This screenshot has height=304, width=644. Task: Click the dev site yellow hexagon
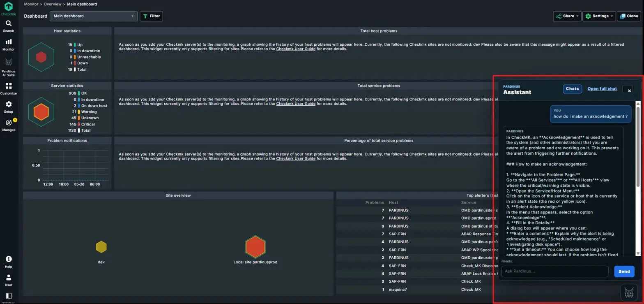tap(101, 247)
